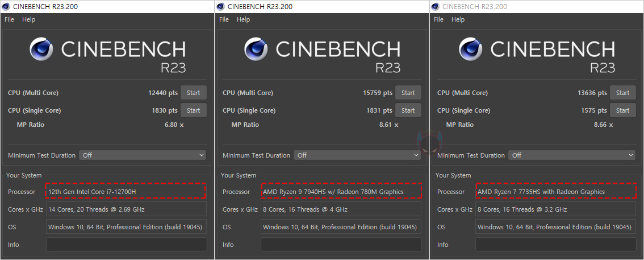Image resolution: width=644 pixels, height=260 pixels.
Task: Click the '8.61 x' MP Ratio value
Action: [389, 124]
